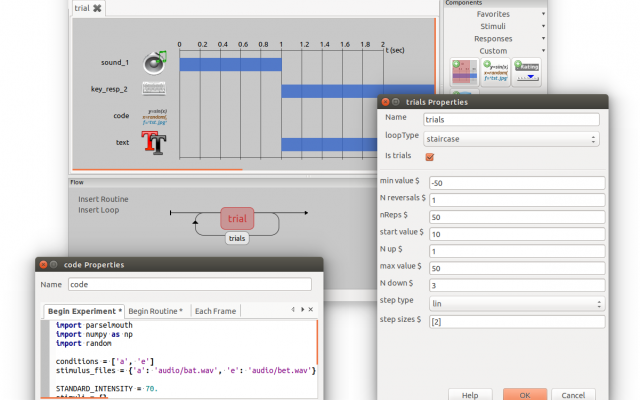The width and height of the screenshot is (640, 400).
Task: Edit the max value field
Action: 517,268
